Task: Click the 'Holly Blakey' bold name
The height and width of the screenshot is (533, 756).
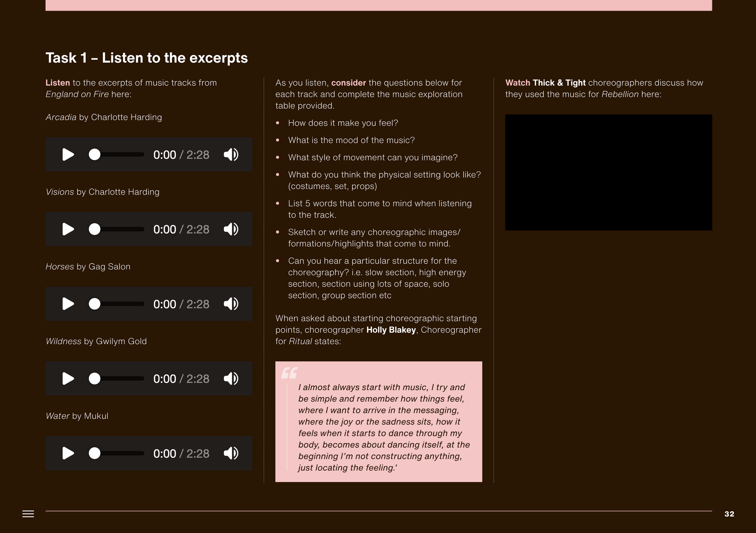Action: click(x=391, y=330)
